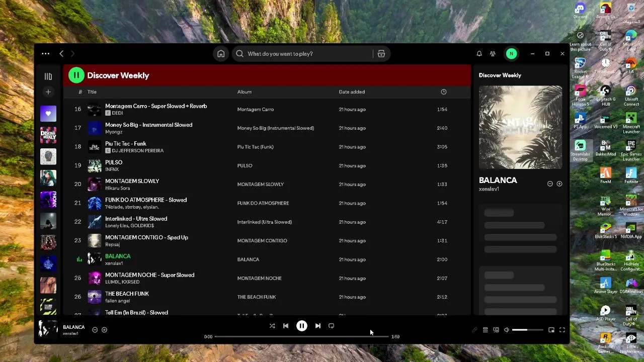Open Discord desktop shortcut
644x362 pixels.
(580, 11)
